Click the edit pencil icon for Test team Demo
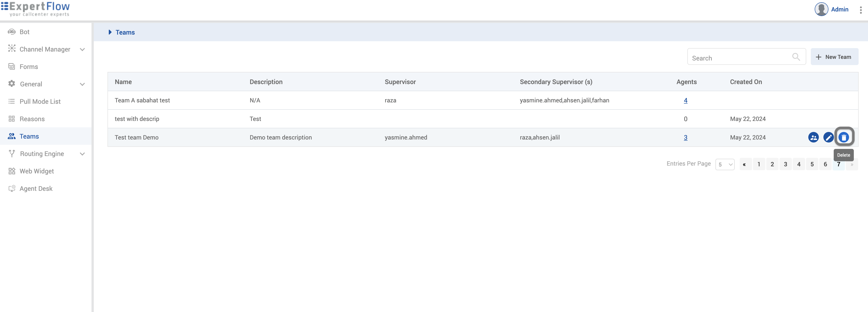The width and height of the screenshot is (868, 312). point(828,137)
